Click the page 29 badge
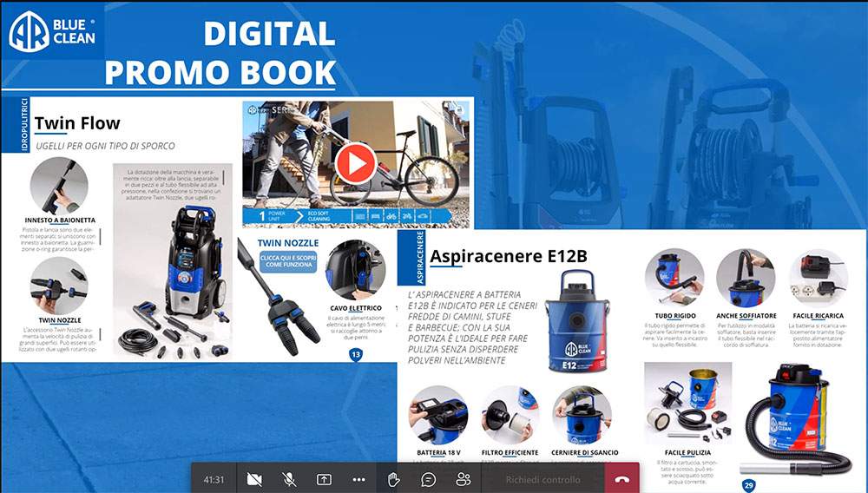 click(x=748, y=486)
